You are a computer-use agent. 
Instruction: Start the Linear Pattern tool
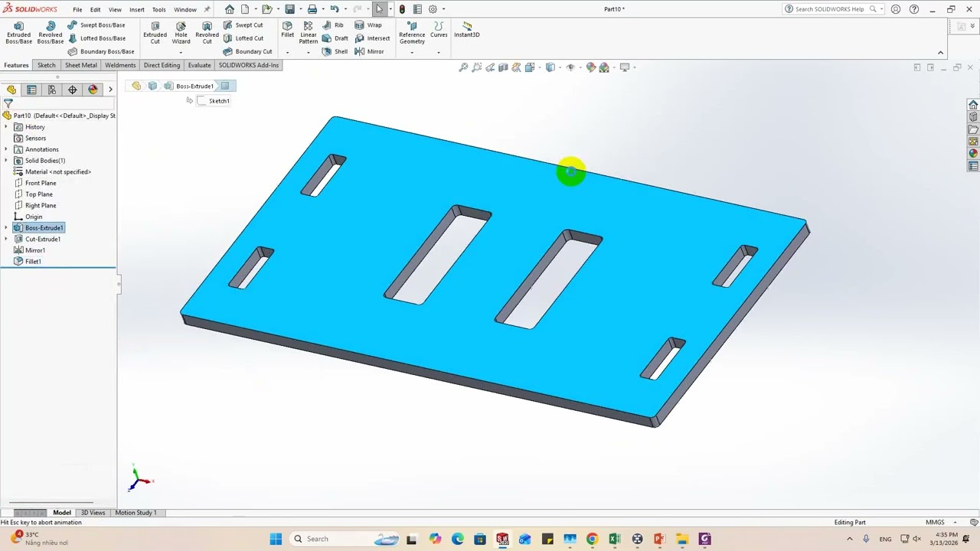click(x=309, y=33)
